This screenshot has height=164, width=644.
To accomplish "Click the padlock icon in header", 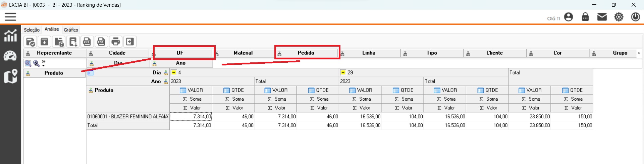I will point(585,17).
